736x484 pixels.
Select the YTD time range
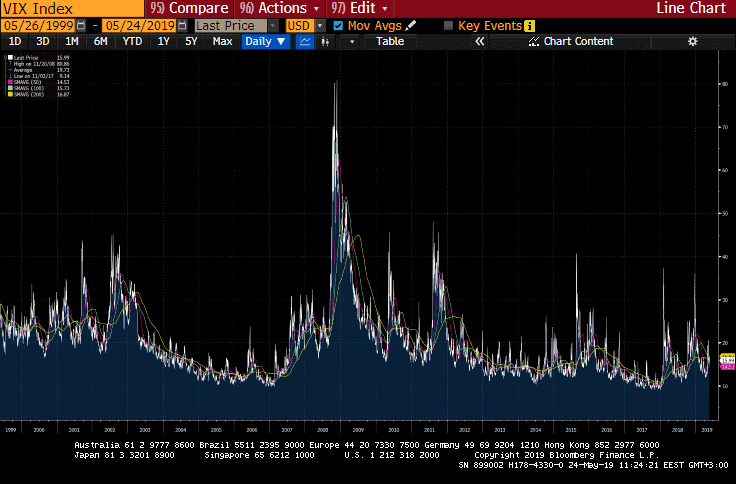(132, 41)
